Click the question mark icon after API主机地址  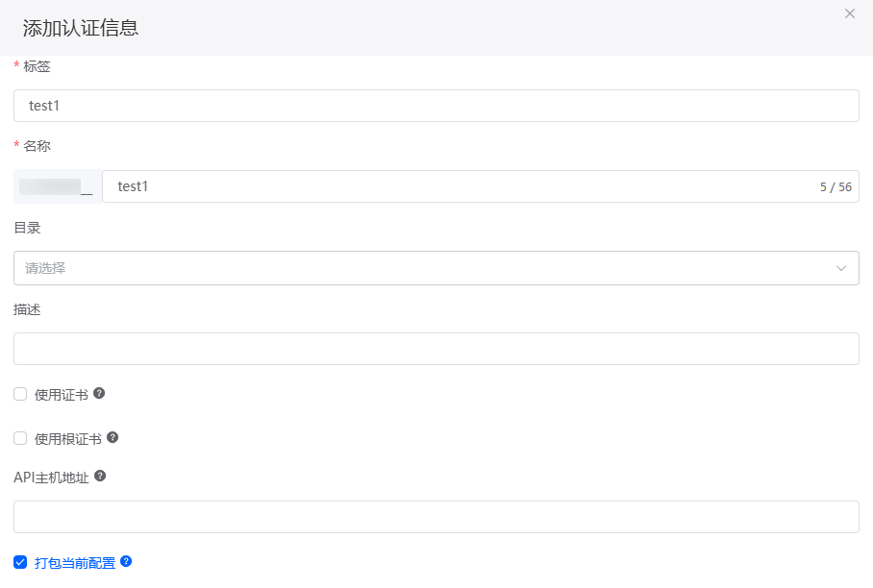100,477
